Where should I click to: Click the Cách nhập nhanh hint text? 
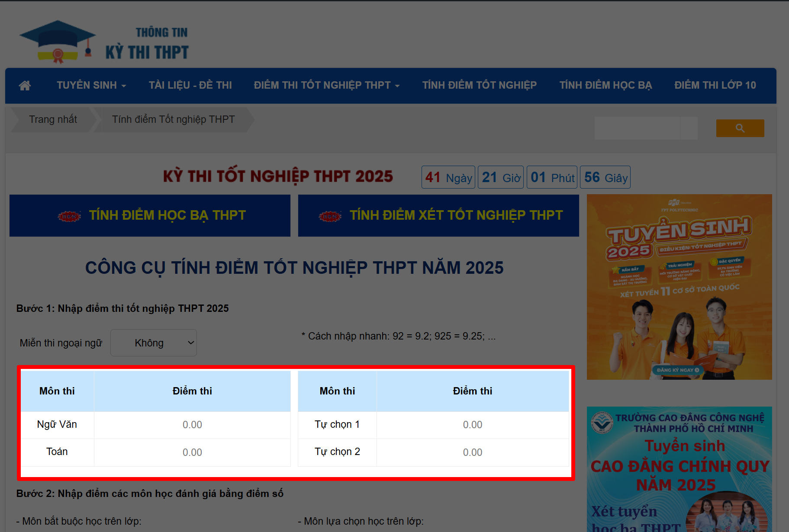coord(399,336)
